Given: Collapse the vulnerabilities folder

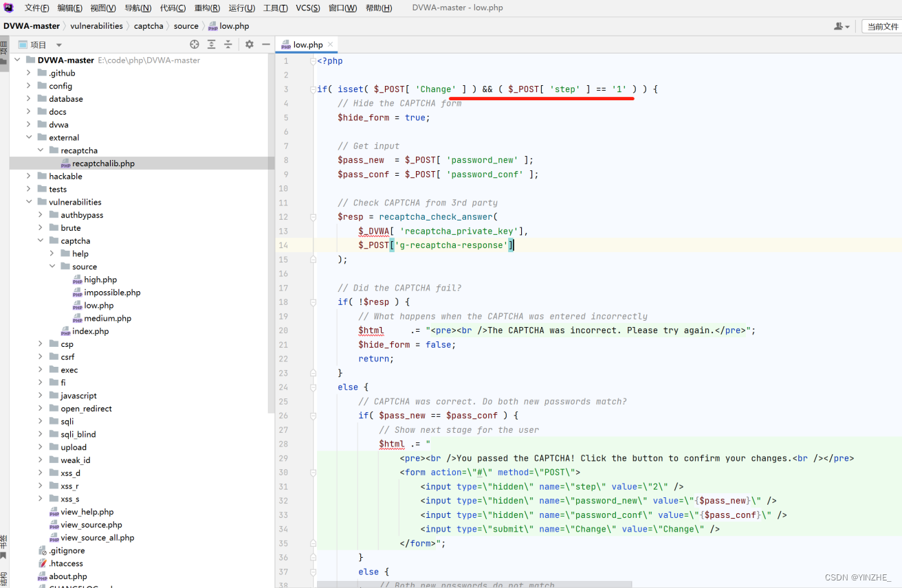Looking at the screenshot, I should (29, 202).
